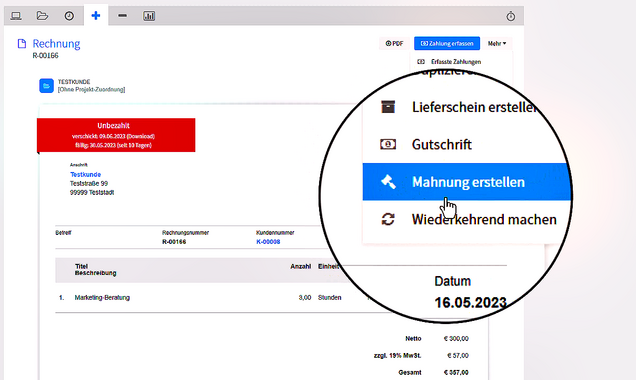Click the date 16.05.2023
The width and height of the screenshot is (636, 380).
point(471,303)
